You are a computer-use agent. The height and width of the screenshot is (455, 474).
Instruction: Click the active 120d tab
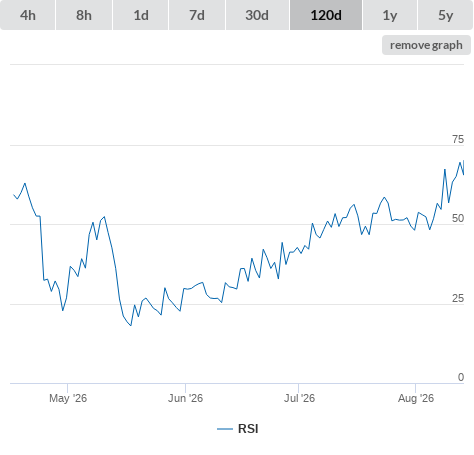click(326, 15)
